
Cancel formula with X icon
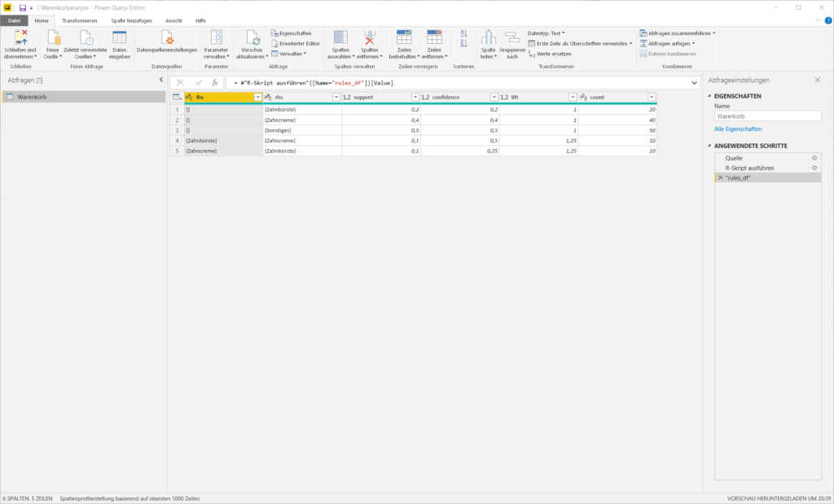[180, 82]
